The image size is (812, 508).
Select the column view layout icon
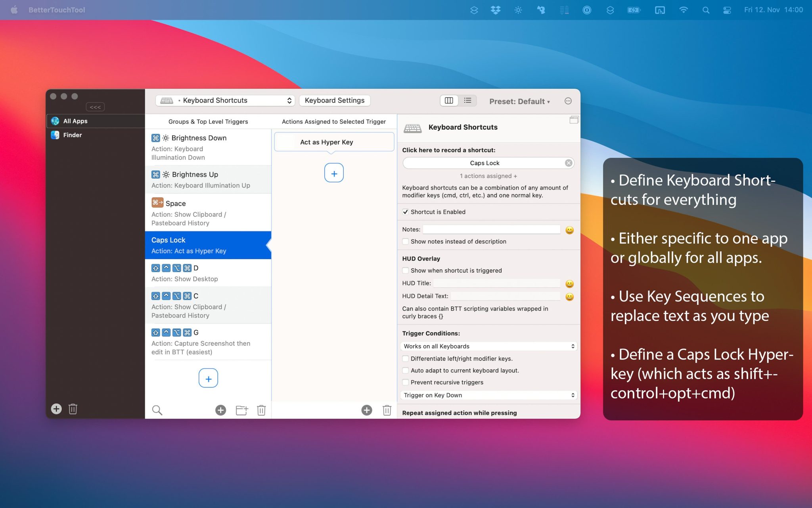[x=448, y=100]
